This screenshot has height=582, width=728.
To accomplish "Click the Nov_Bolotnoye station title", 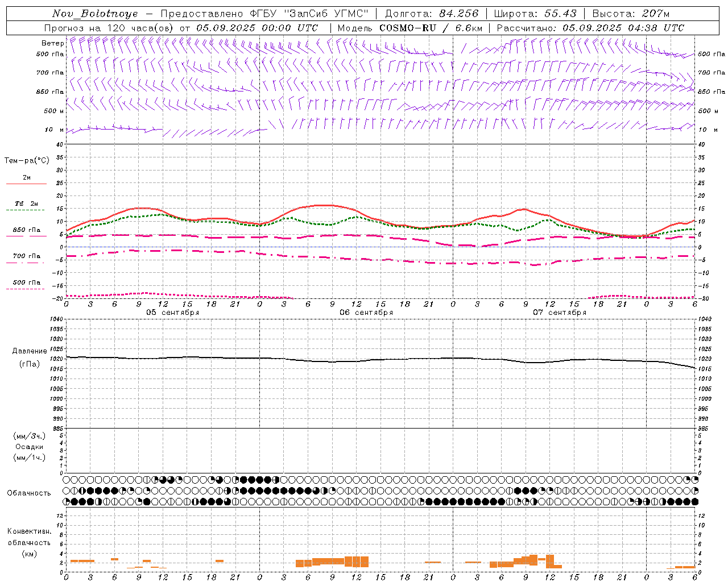I will click(x=95, y=14).
